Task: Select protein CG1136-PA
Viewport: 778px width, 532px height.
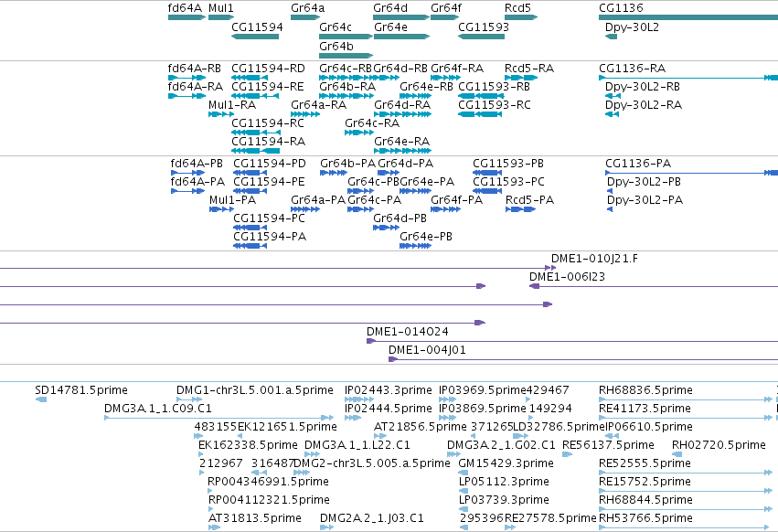Action: pos(692,173)
